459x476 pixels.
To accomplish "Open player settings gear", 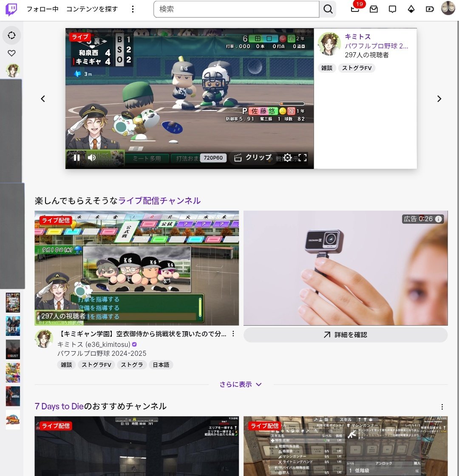I will (287, 158).
